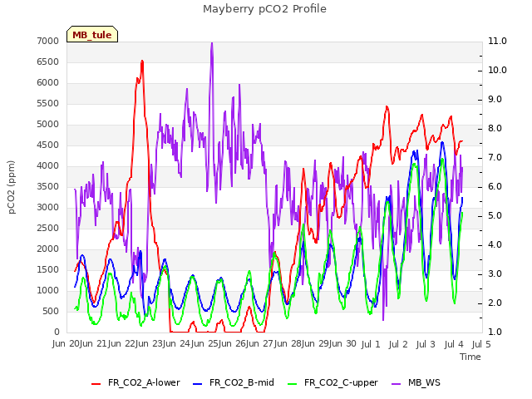This screenshot has width=532, height=399.
Task: Click the chart title Mayberry pCO2 Profile
Action: click(264, 9)
